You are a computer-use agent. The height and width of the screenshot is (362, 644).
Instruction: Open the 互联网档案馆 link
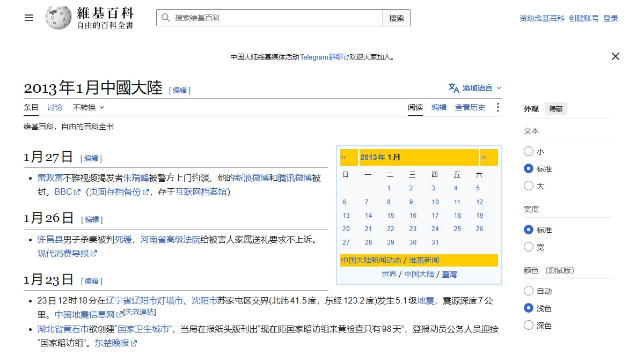201,192
